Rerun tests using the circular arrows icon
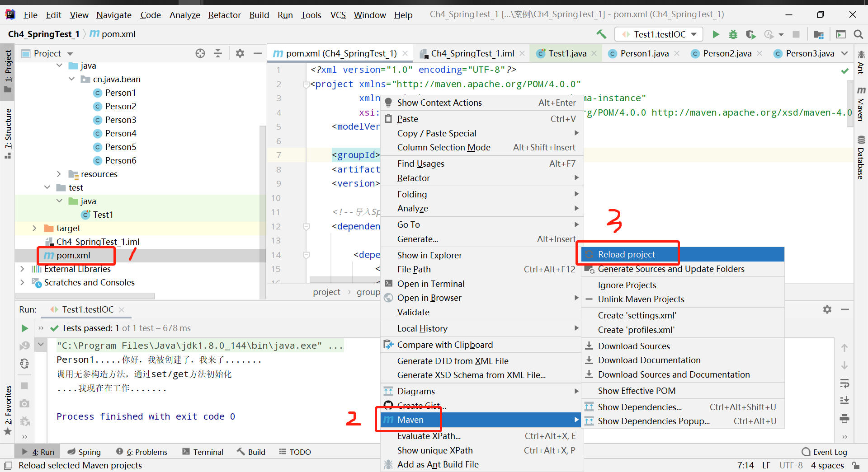Screen dimensions: 868x472 [x=24, y=364]
